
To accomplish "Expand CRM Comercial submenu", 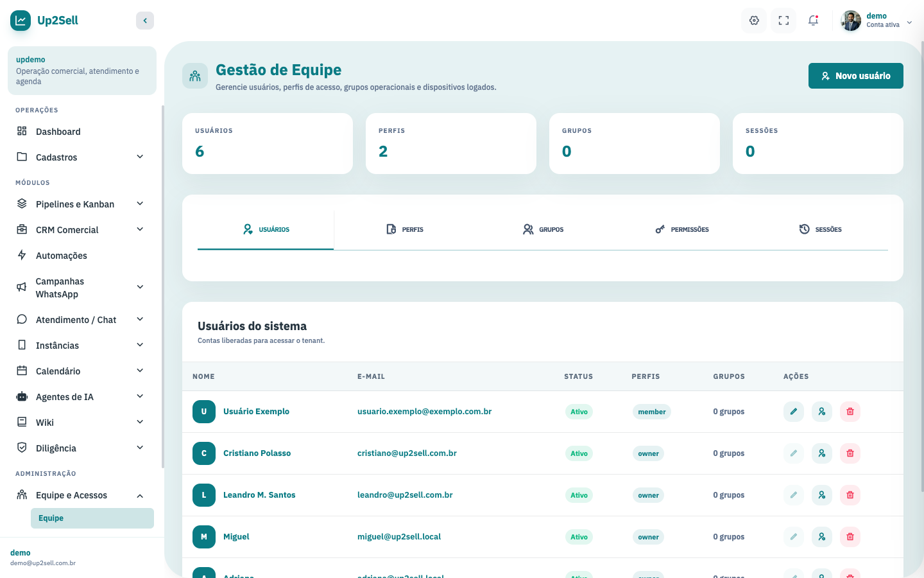I will click(82, 230).
